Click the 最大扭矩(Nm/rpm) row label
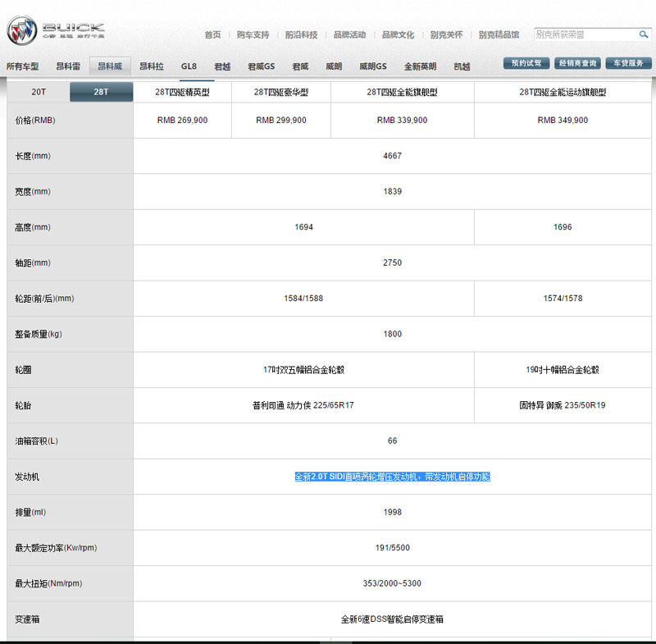 pyautogui.click(x=48, y=583)
